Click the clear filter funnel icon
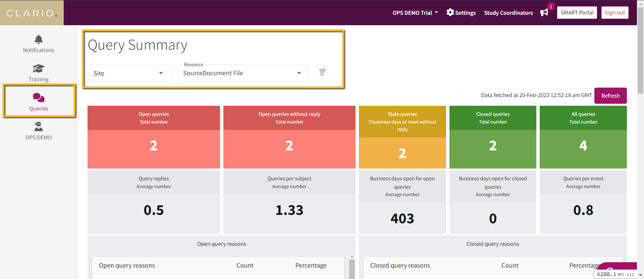This screenshot has width=644, height=279. click(322, 72)
